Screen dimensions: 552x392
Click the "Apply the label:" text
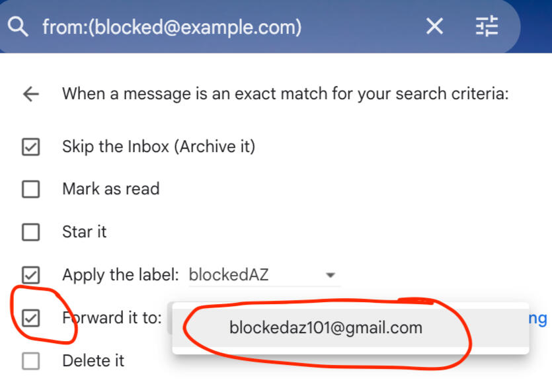[x=120, y=275]
